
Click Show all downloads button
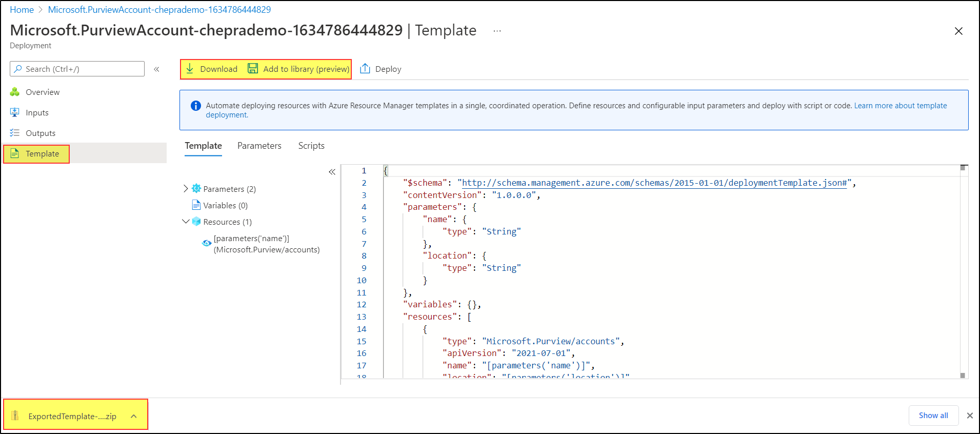[933, 416]
